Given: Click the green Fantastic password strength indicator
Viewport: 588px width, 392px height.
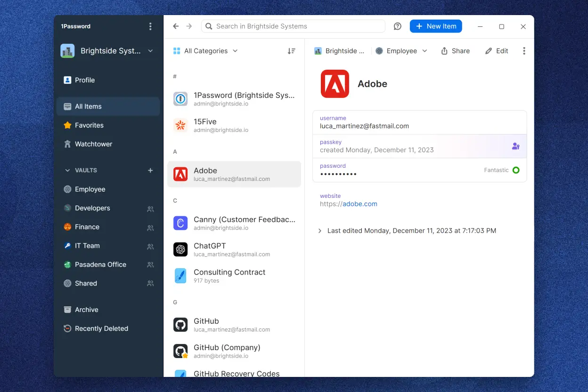Looking at the screenshot, I should 516,170.
